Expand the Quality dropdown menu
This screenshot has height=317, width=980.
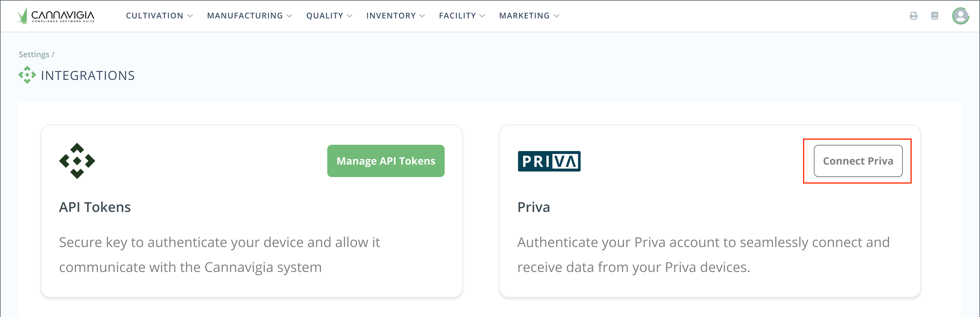(x=329, y=16)
